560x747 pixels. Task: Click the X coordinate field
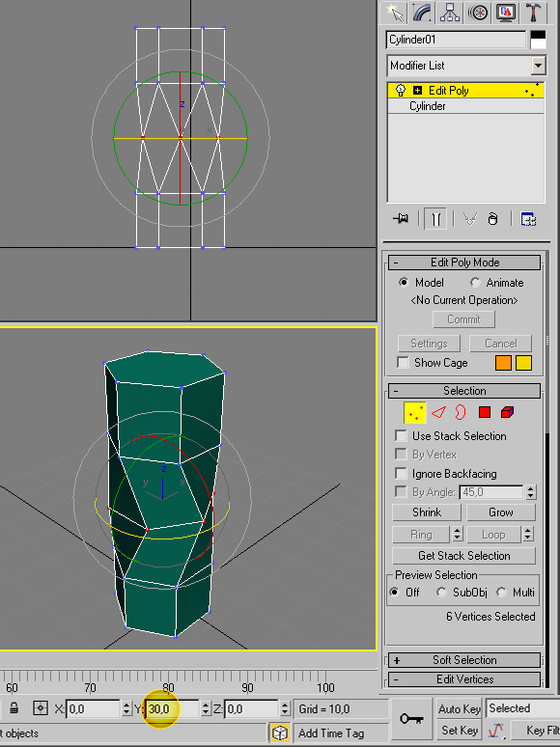coord(93,709)
